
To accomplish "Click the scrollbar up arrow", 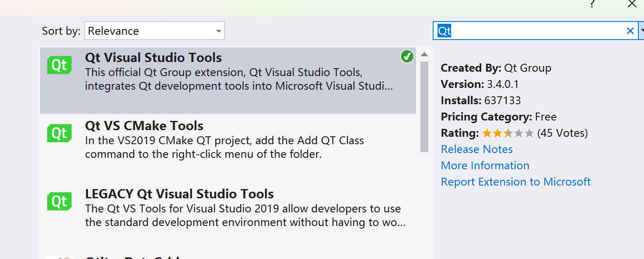I will 424,55.
